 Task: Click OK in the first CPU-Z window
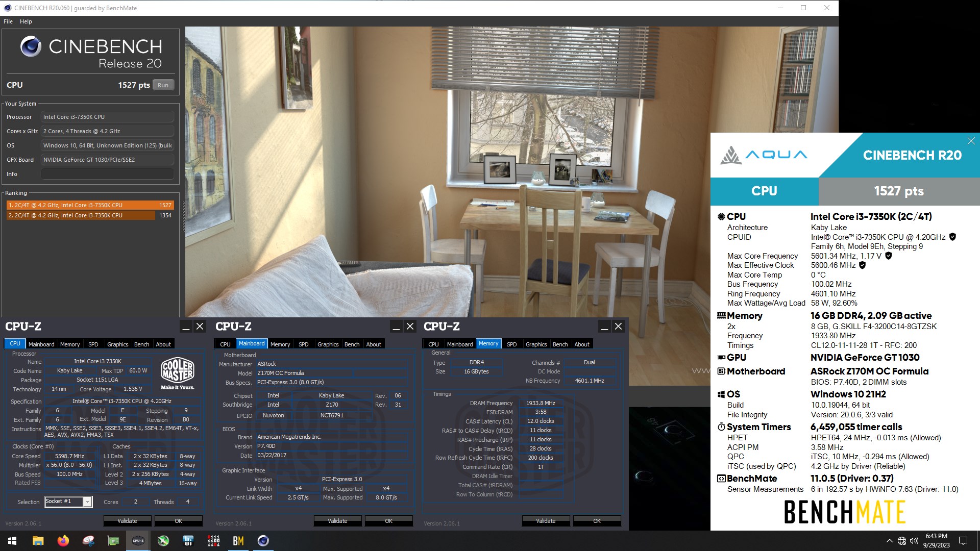tap(179, 521)
